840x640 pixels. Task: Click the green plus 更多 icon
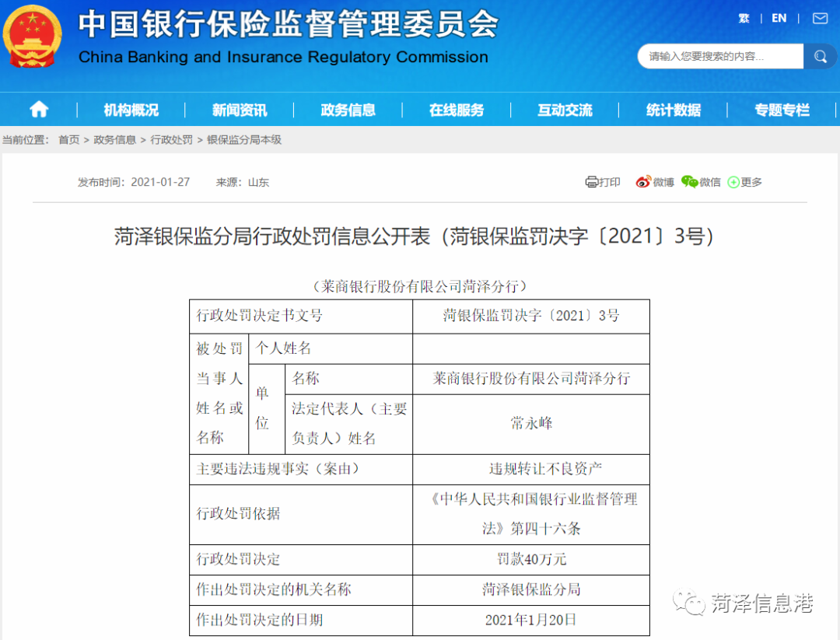[x=733, y=183]
